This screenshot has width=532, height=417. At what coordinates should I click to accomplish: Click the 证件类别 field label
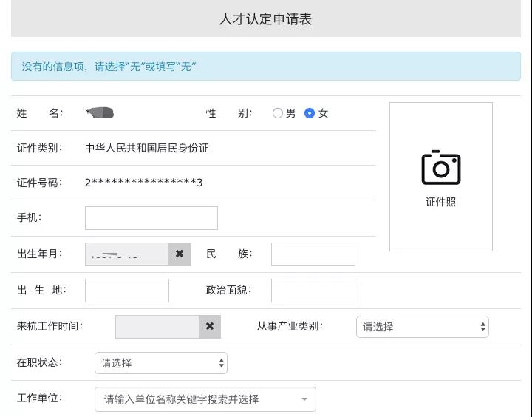coord(39,148)
